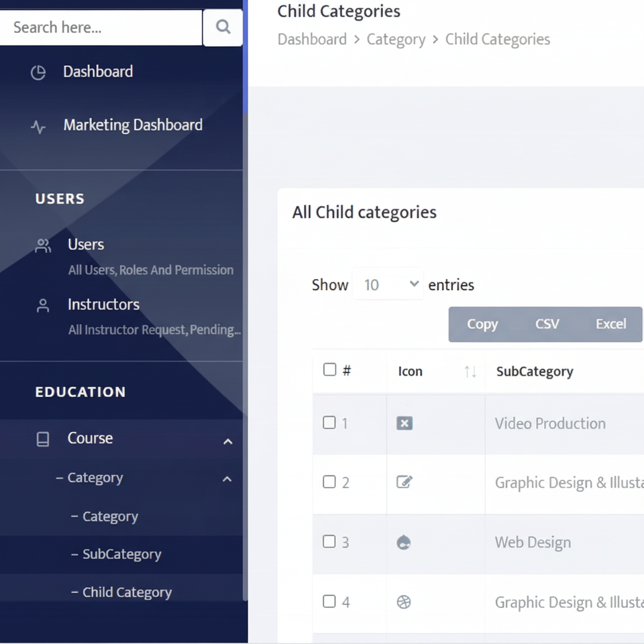Collapse the Course menu chevron
The image size is (644, 644).
pos(228,441)
